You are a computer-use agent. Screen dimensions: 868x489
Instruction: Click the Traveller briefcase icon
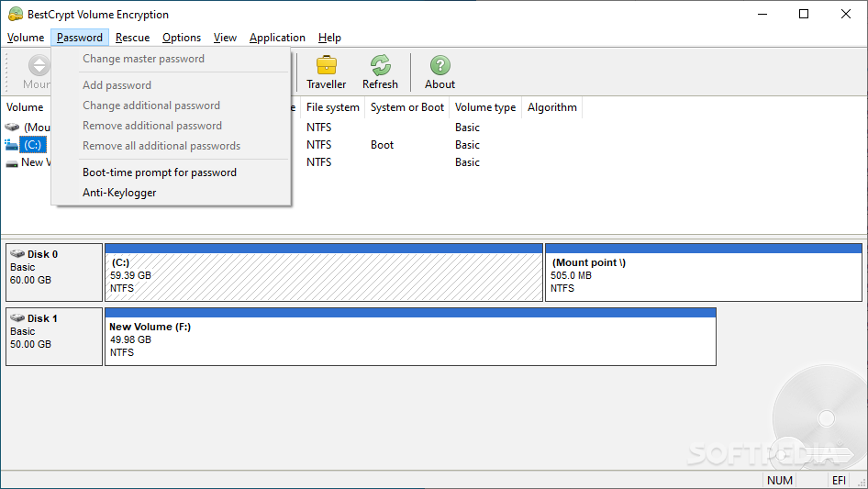pos(326,65)
